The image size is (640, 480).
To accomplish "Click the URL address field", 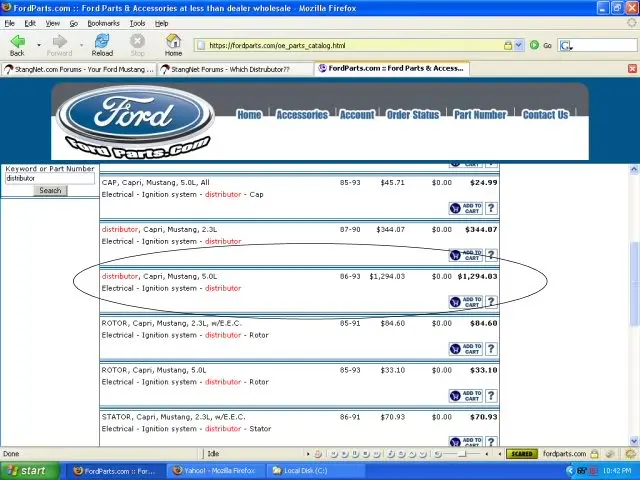I will [355, 45].
